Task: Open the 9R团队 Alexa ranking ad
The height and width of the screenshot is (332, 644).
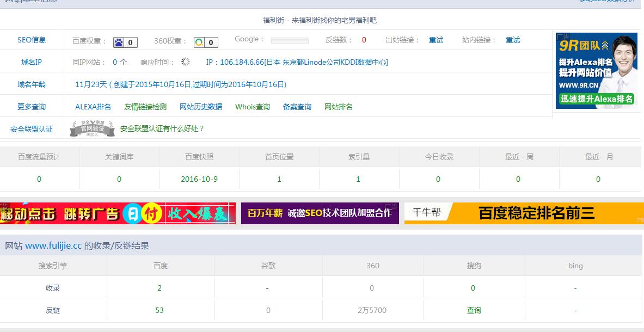Action: tap(596, 71)
